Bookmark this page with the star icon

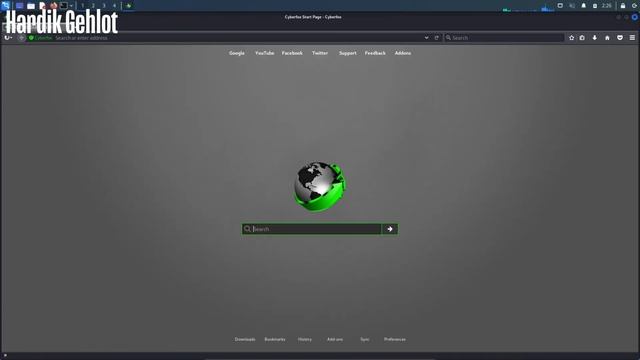coord(571,38)
